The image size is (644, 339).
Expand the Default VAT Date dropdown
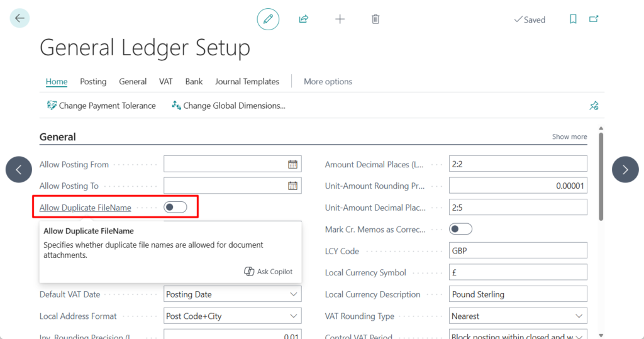294,294
